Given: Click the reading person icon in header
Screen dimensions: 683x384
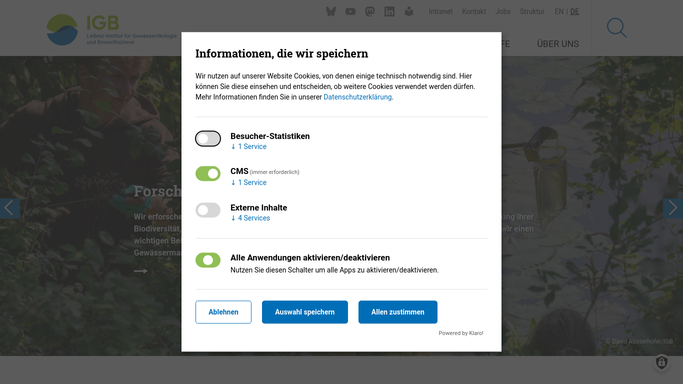Looking at the screenshot, I should [x=409, y=12].
